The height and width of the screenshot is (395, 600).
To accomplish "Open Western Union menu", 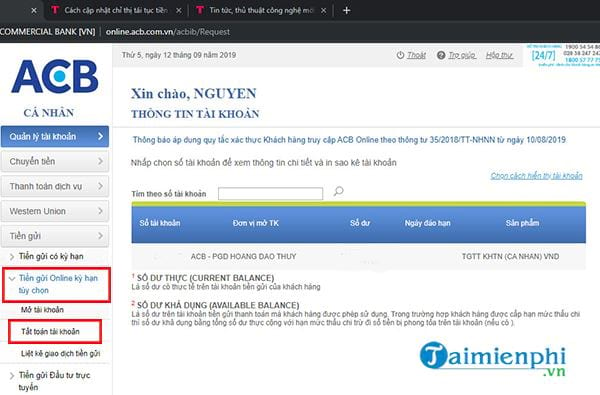I will coord(55,211).
